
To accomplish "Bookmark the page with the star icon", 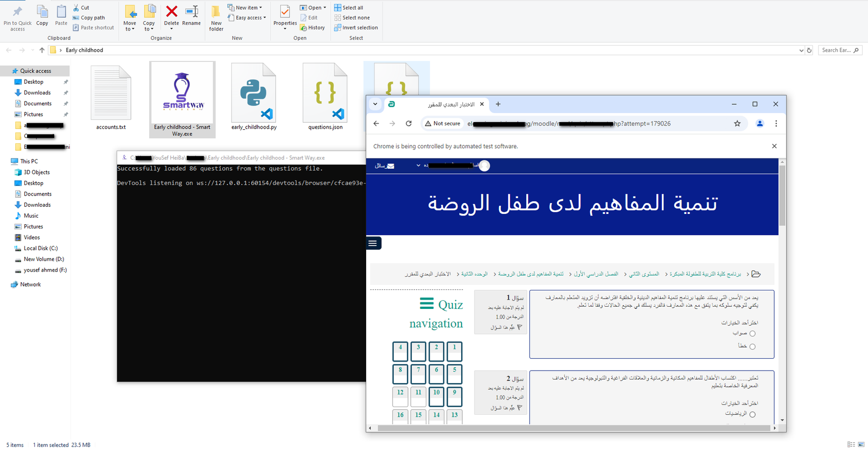I will click(737, 124).
